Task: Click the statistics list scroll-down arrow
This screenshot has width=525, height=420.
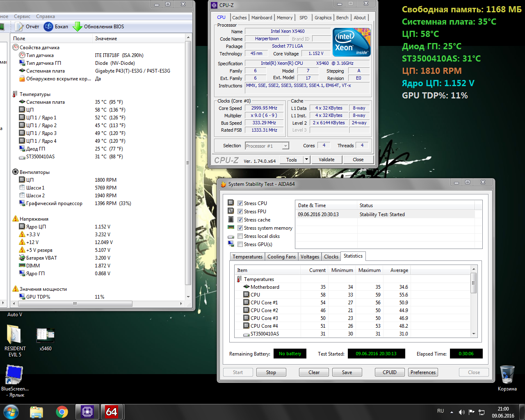Action: pos(474,334)
